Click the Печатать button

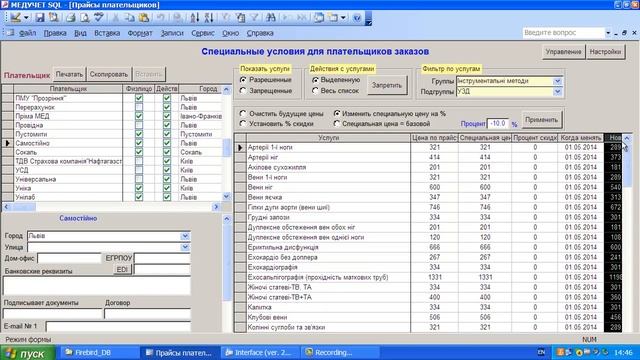[69, 74]
